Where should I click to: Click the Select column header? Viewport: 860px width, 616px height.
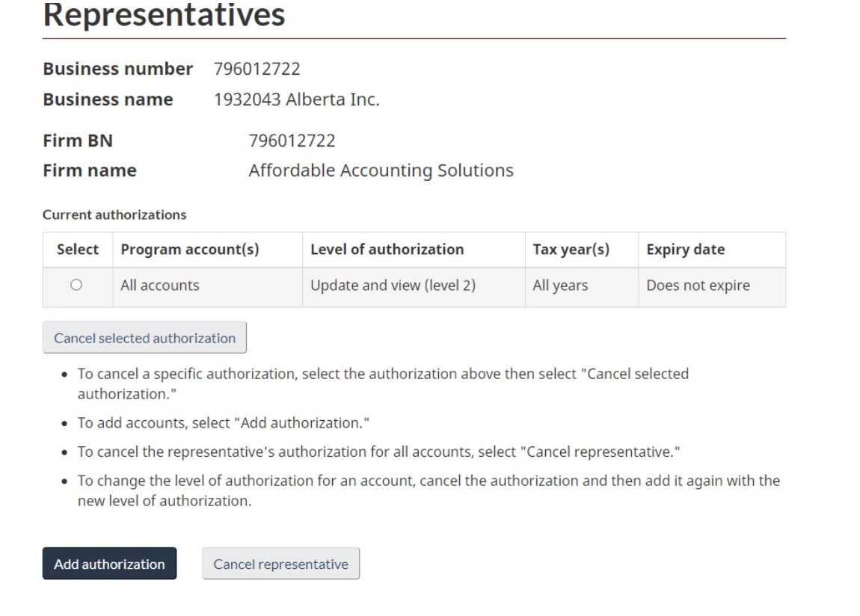tap(78, 250)
